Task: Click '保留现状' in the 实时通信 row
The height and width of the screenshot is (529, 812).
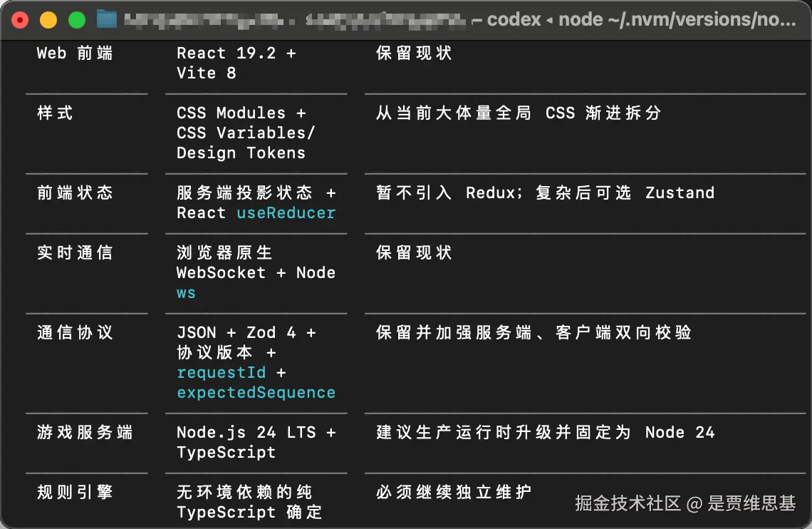Action: (x=414, y=253)
